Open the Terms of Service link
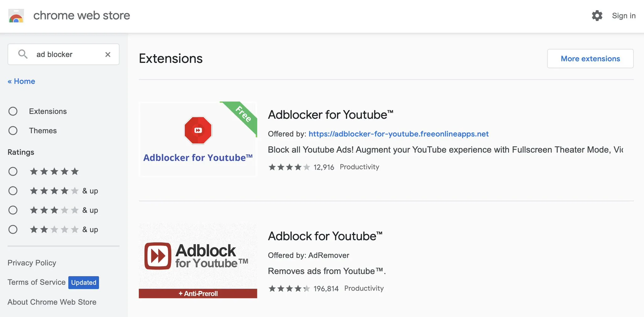644x317 pixels. pos(36,282)
